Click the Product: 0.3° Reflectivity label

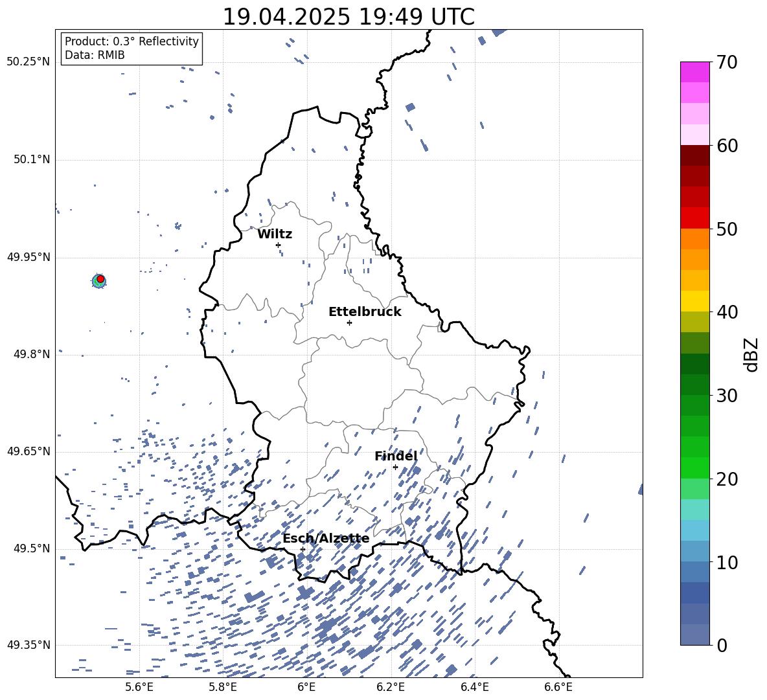tap(132, 41)
